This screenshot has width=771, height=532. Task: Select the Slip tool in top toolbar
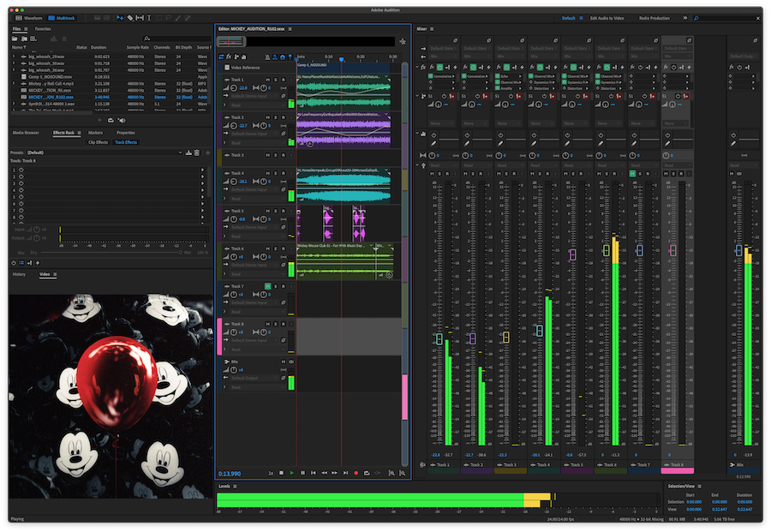[x=140, y=18]
